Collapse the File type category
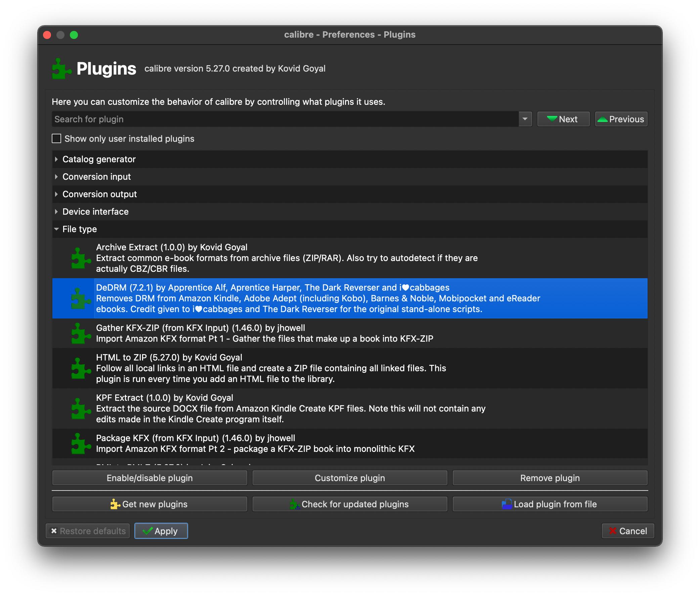This screenshot has width=700, height=596. click(x=56, y=229)
